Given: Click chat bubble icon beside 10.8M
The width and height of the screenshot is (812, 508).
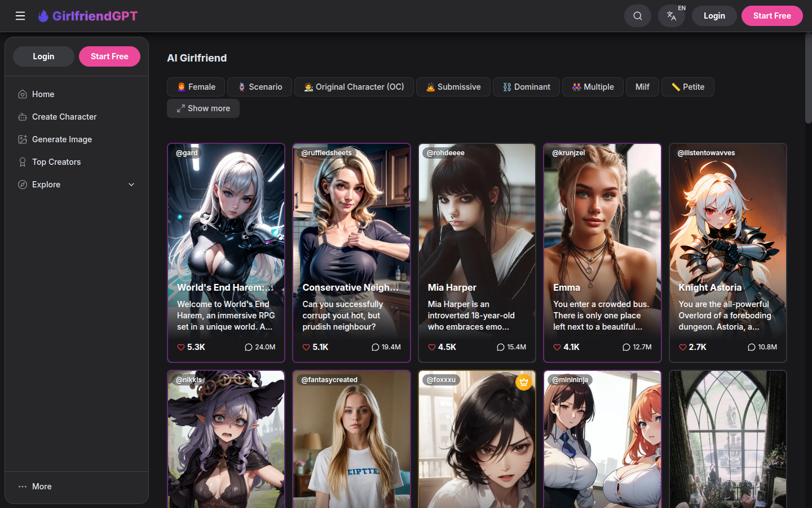Looking at the screenshot, I should coord(752,347).
